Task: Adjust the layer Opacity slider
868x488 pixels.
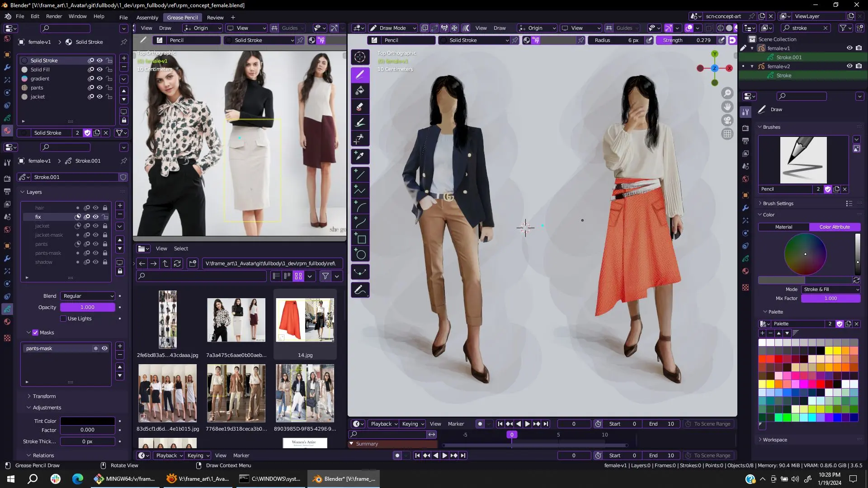Action: pyautogui.click(x=88, y=307)
